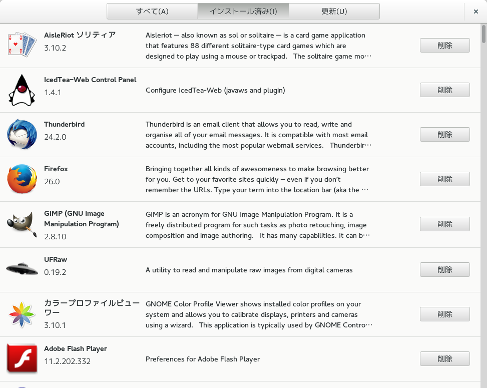Click the UFRaw flying saucer icon
The image size is (487, 388).
[22, 269]
